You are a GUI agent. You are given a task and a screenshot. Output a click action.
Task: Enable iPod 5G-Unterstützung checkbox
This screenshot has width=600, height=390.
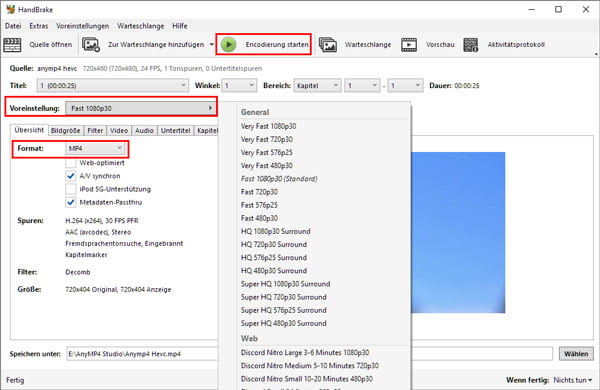70,189
